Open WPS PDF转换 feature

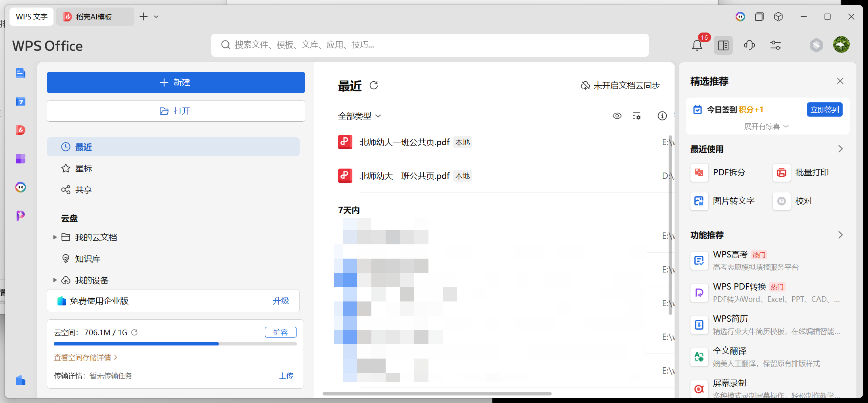767,293
